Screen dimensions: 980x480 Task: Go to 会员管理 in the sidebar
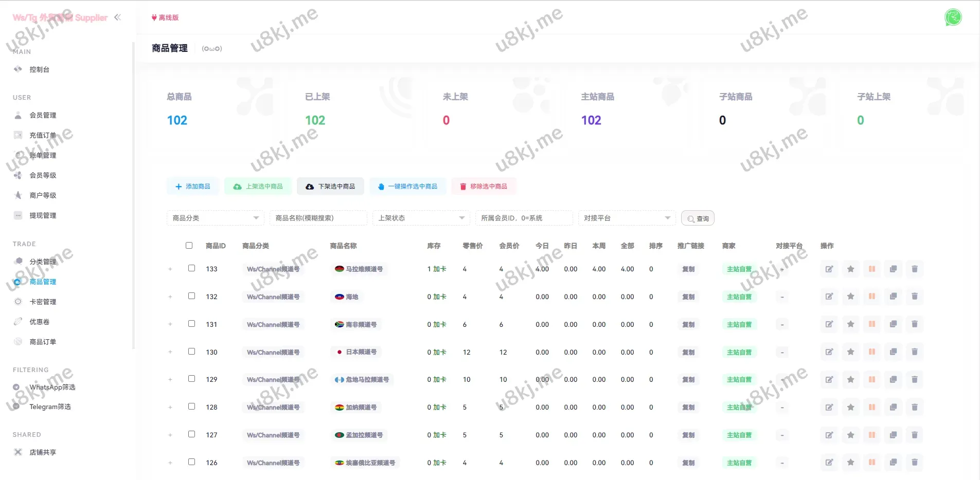click(43, 115)
